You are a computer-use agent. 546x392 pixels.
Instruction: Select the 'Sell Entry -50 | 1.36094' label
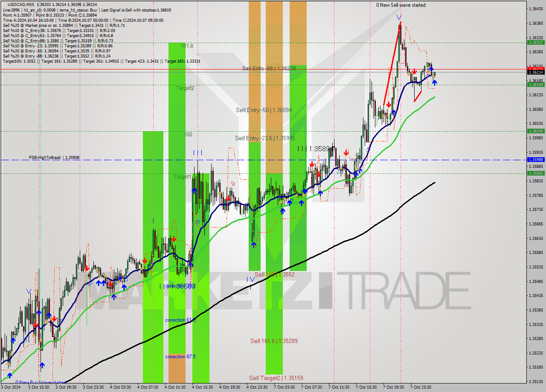tap(264, 110)
